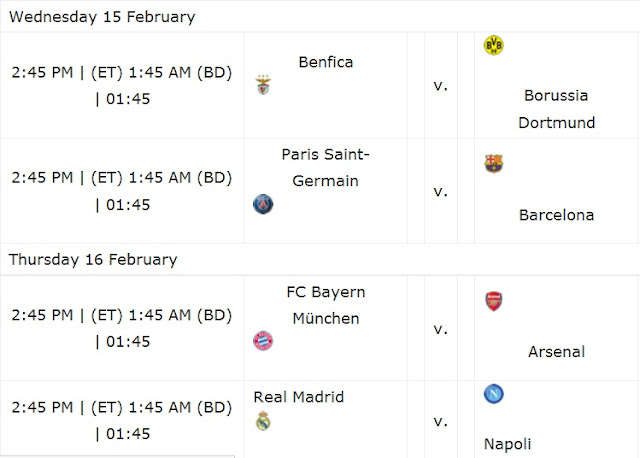The image size is (640, 458).
Task: Click the Real Madrid crest icon
Action: pyautogui.click(x=263, y=420)
